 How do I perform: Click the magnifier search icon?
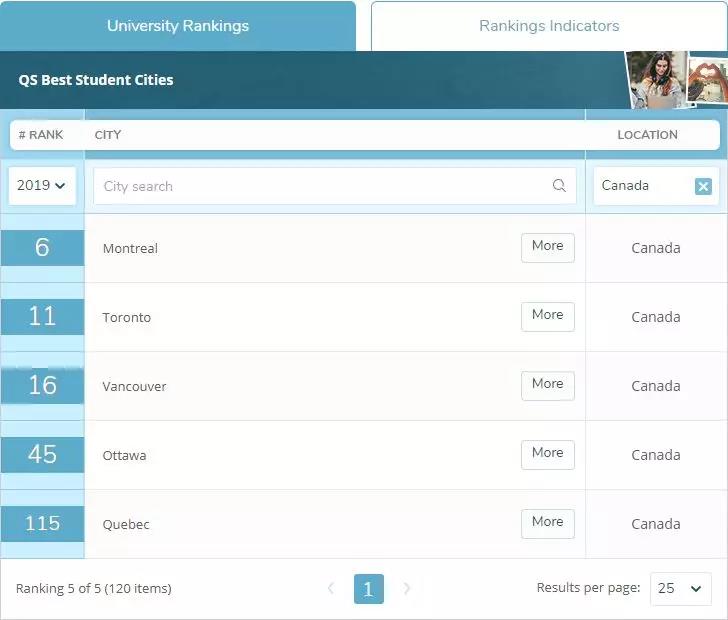coord(559,186)
